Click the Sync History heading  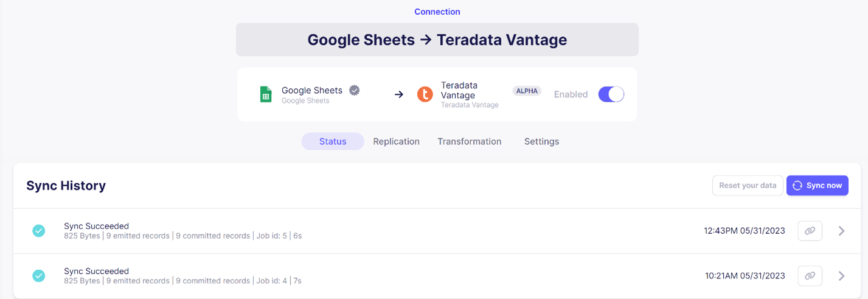(66, 186)
